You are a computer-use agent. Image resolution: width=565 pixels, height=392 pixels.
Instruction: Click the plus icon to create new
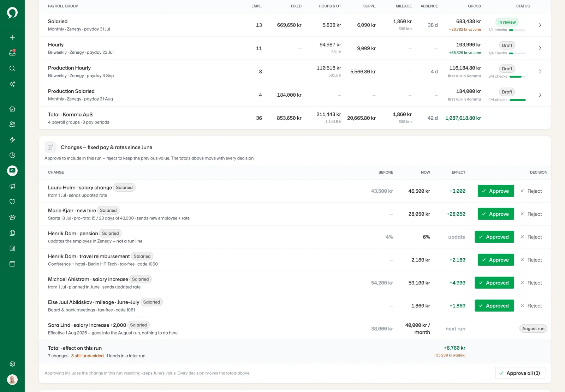12,37
